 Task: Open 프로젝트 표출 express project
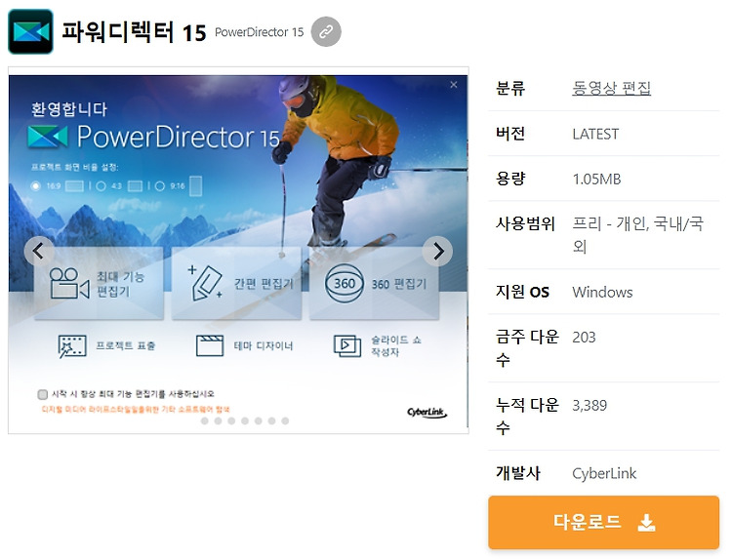click(106, 345)
